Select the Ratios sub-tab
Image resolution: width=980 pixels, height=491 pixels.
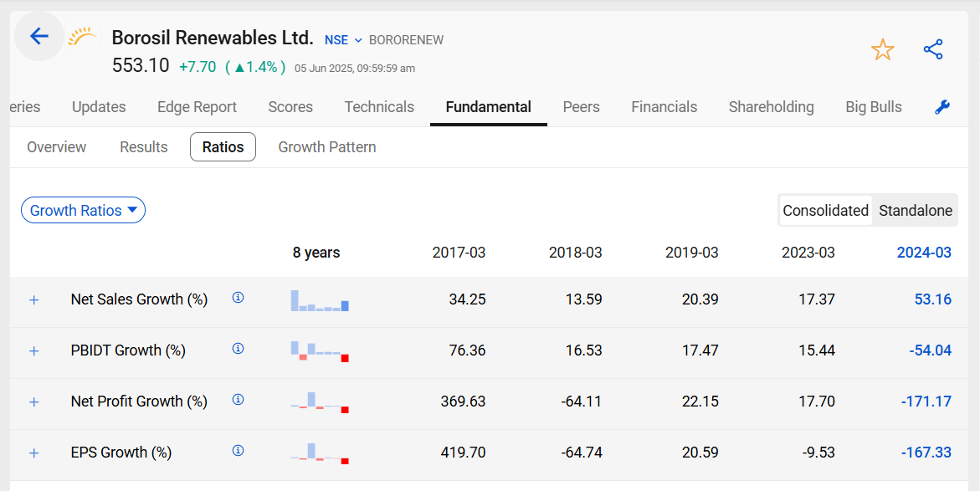[223, 147]
